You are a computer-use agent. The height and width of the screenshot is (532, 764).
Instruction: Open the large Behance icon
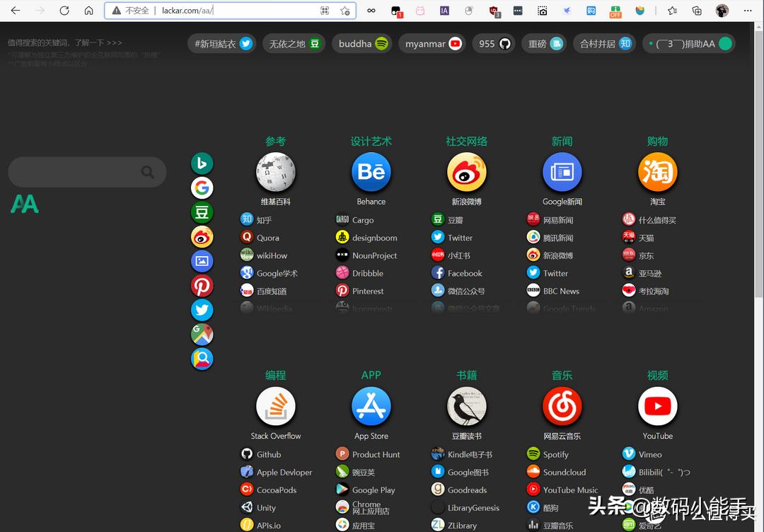click(x=371, y=171)
